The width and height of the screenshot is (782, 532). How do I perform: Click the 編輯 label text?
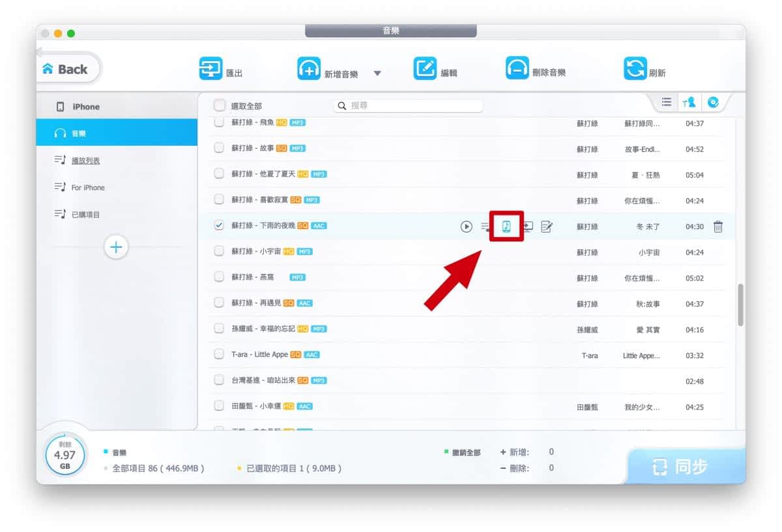tap(449, 72)
